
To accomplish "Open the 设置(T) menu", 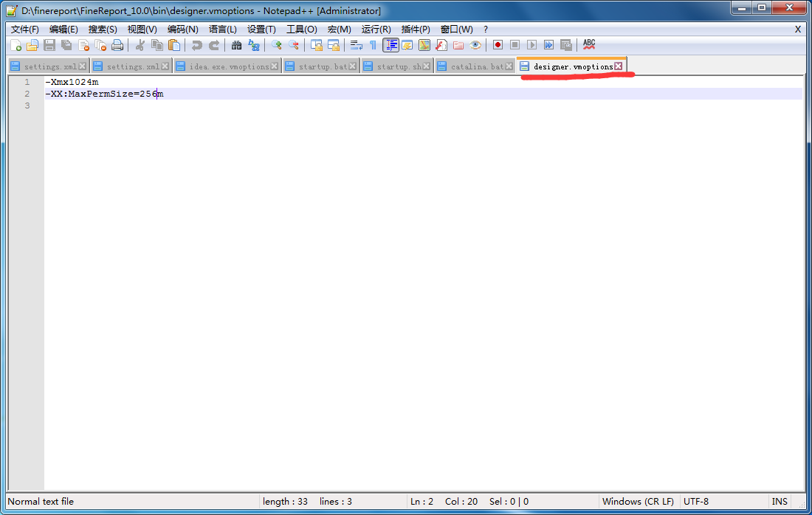I will [261, 30].
